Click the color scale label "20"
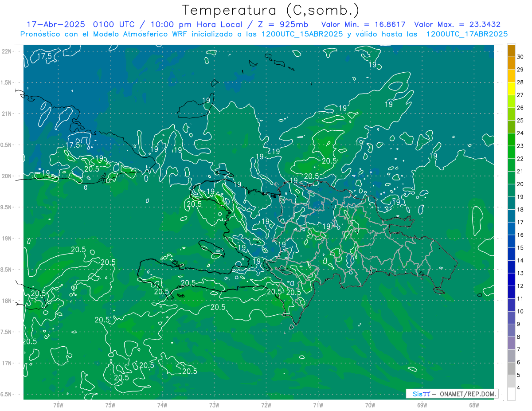The image size is (532, 411). tap(520, 184)
